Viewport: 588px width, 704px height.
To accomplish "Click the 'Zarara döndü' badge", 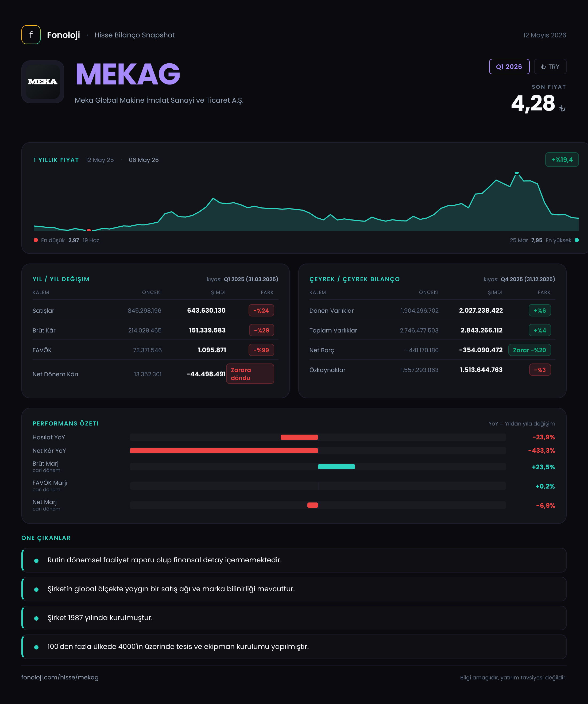I will 250,374.
